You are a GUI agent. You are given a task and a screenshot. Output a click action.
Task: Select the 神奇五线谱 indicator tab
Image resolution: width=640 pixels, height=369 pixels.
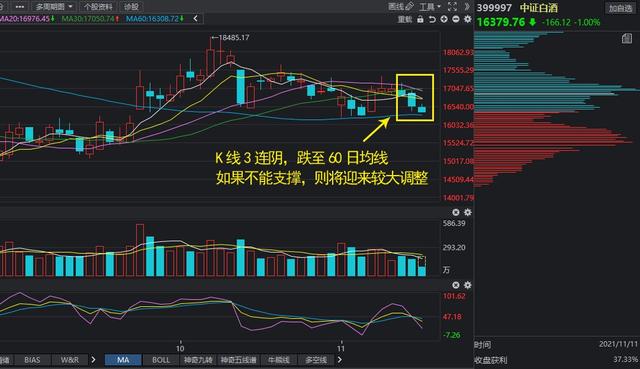(239, 360)
